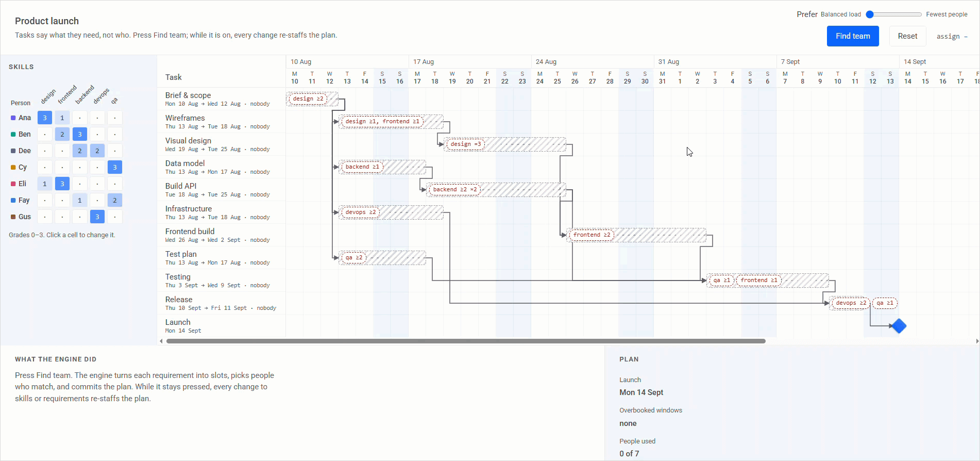The image size is (980, 461).
Task: Change Dee's devops grade cell
Action: coord(97,151)
